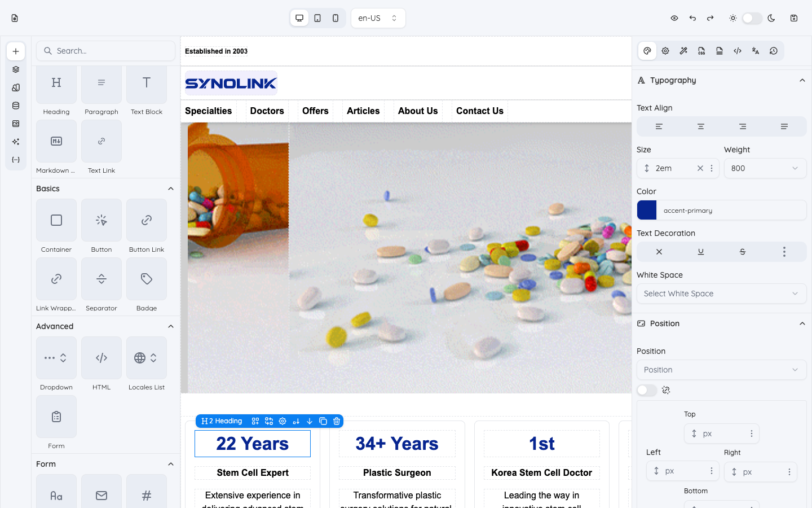Switch to mobile viewport
The width and height of the screenshot is (812, 508).
[336, 18]
